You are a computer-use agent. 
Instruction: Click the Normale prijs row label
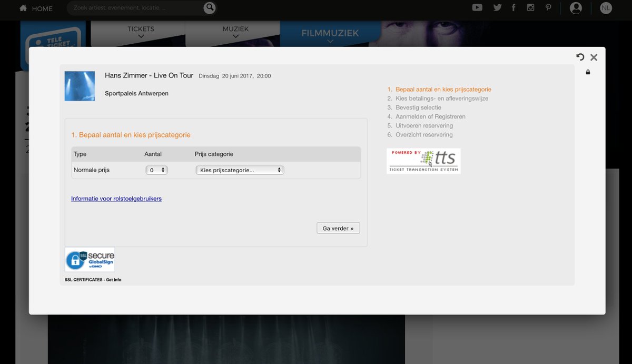pyautogui.click(x=92, y=170)
